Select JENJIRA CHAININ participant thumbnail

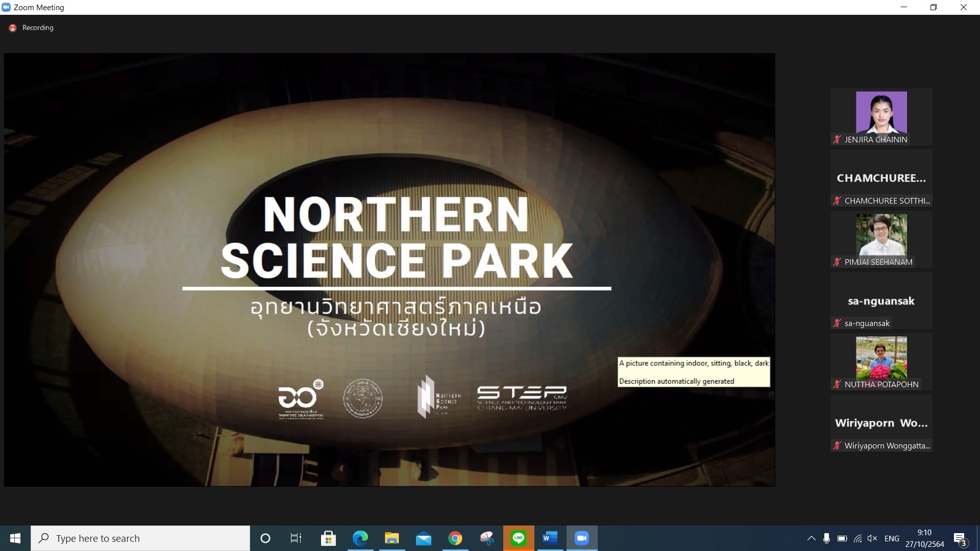point(881,117)
